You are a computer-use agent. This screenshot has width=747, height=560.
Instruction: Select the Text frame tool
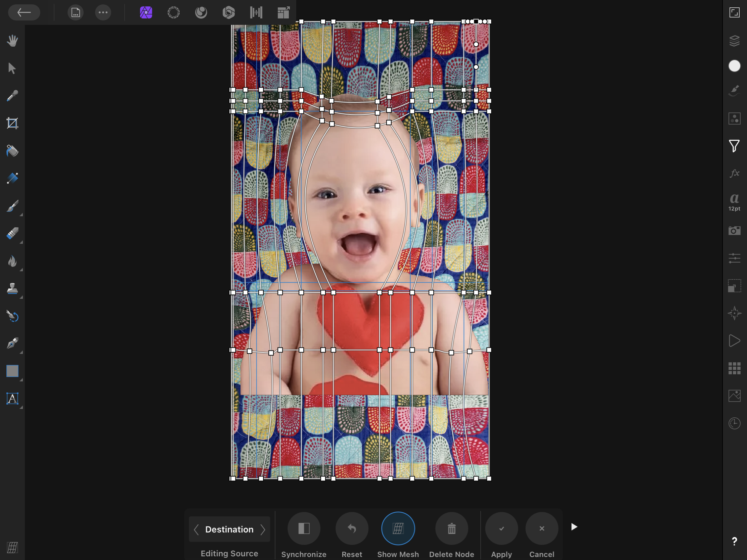click(x=12, y=399)
